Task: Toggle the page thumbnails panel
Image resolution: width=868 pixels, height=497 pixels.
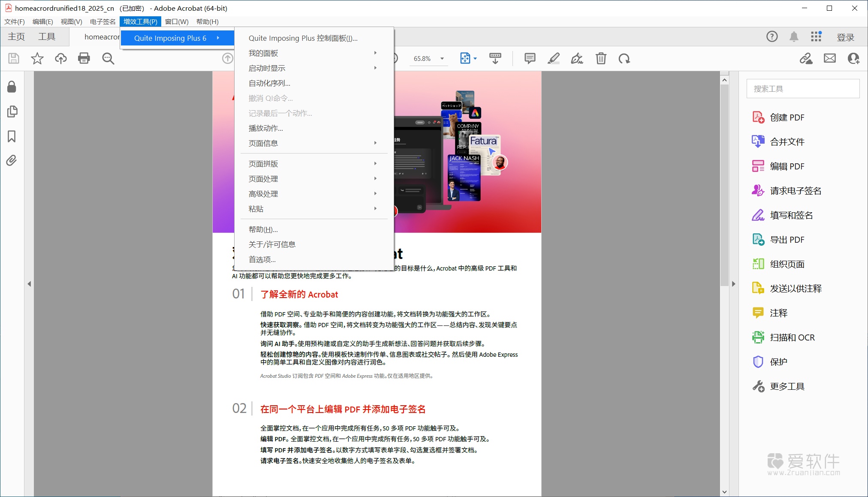Action: pyautogui.click(x=12, y=111)
